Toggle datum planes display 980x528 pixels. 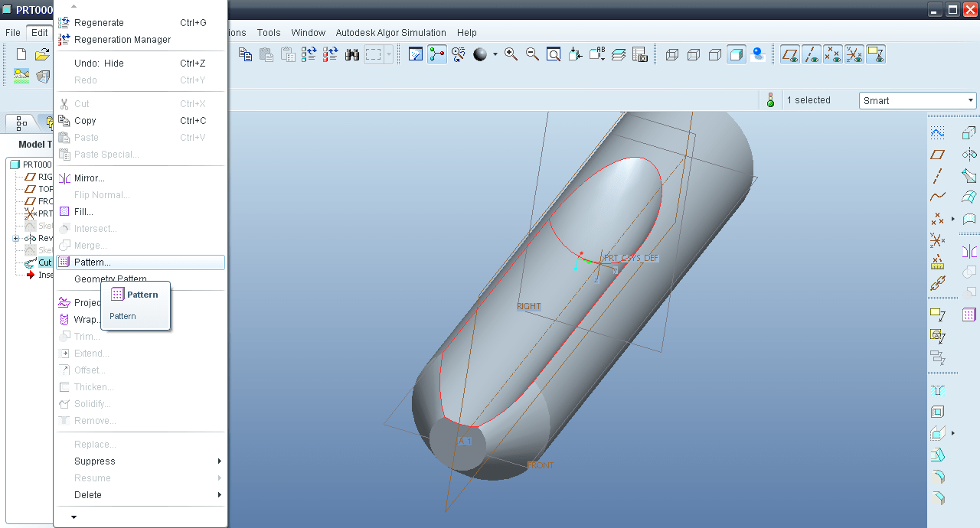tap(790, 54)
